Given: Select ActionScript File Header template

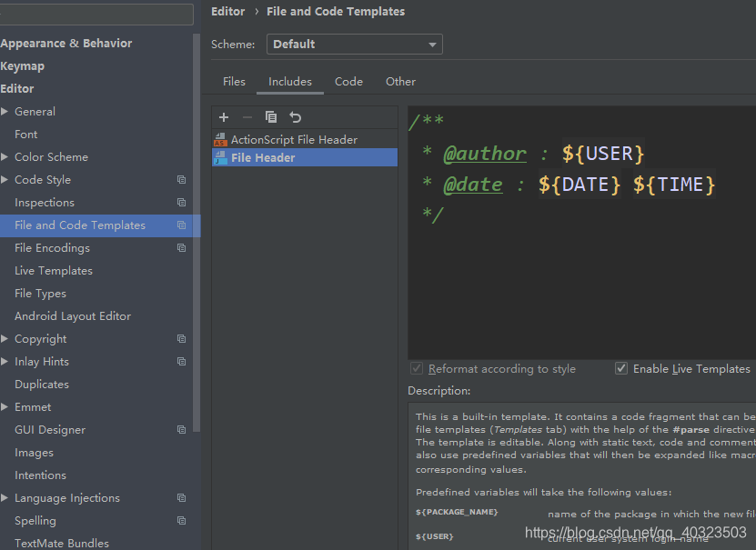Looking at the screenshot, I should 305,140.
